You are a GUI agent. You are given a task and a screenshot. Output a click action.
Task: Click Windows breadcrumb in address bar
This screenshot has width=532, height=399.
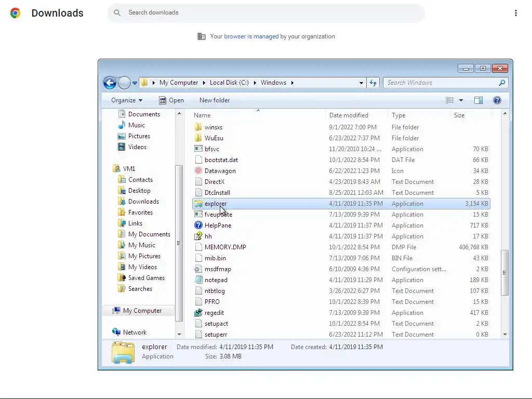[273, 83]
